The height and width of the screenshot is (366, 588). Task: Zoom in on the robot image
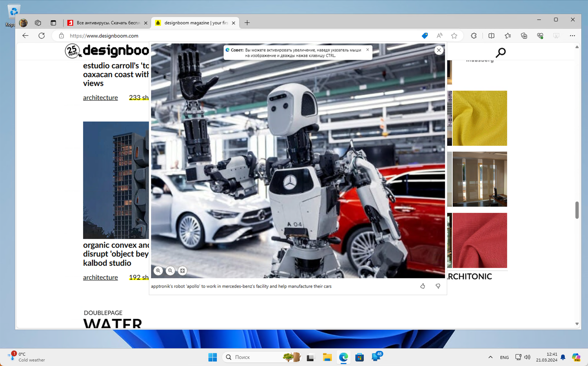click(x=158, y=270)
